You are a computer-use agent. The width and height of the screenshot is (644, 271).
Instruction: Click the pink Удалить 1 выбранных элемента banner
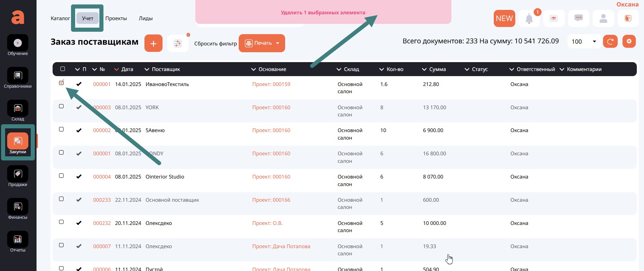[x=323, y=13]
